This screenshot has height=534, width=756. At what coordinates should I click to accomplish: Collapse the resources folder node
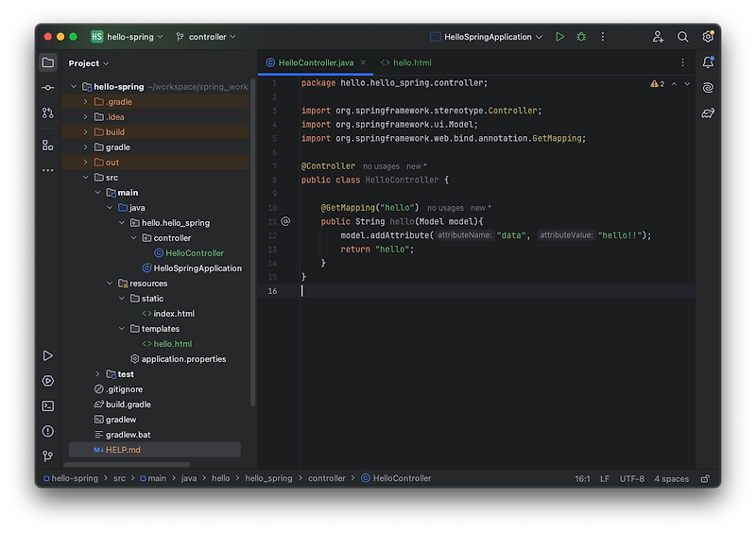[110, 284]
